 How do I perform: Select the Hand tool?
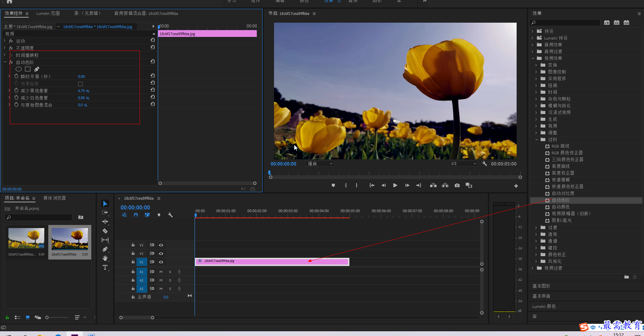pyautogui.click(x=105, y=258)
